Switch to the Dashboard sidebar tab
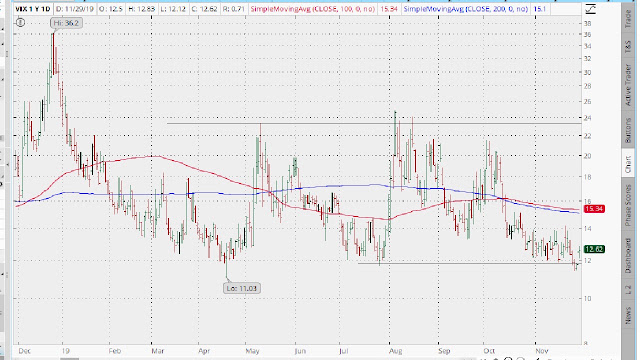Screen dimensions: 640x360 [x=628, y=256]
